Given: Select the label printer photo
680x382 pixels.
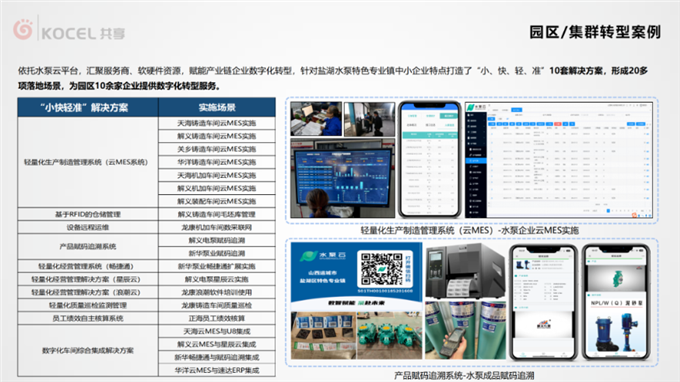Looking at the screenshot, I should coord(465,271).
